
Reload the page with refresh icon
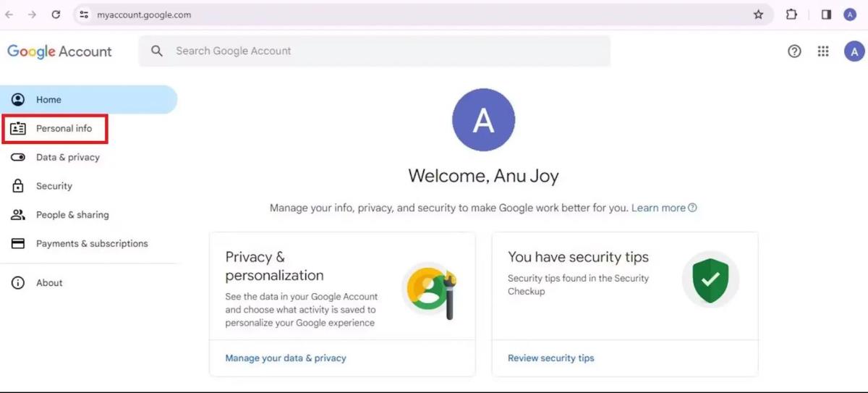56,14
